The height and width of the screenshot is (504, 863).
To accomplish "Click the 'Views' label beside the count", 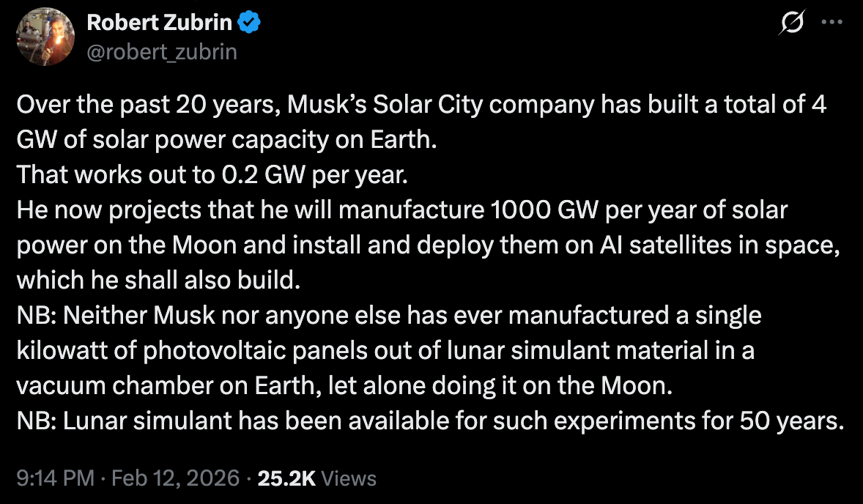I will pyautogui.click(x=349, y=478).
